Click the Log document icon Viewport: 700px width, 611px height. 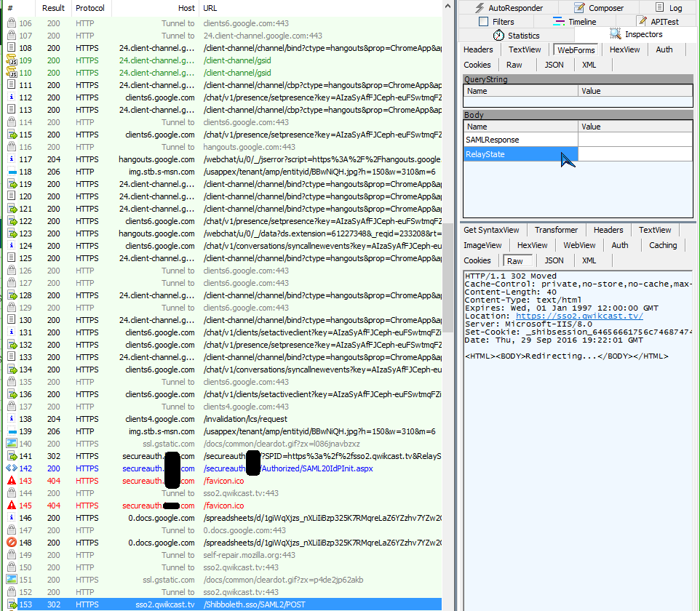click(659, 7)
